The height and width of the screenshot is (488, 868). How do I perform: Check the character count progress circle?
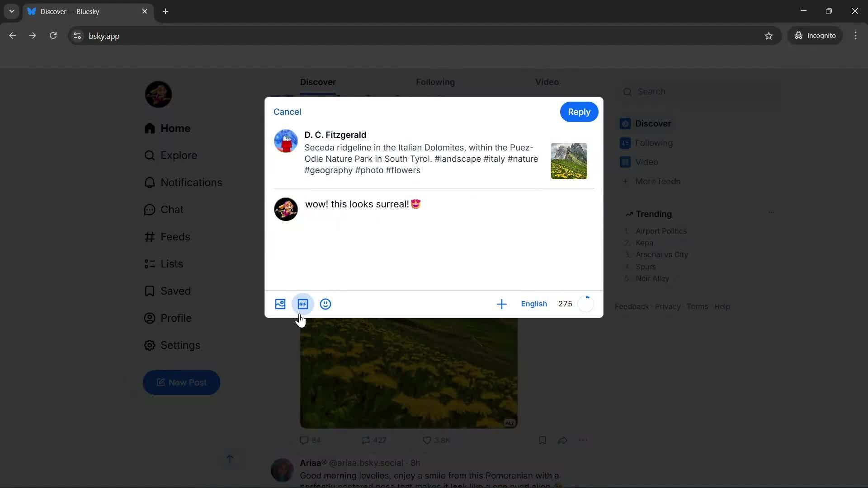pos(586,304)
